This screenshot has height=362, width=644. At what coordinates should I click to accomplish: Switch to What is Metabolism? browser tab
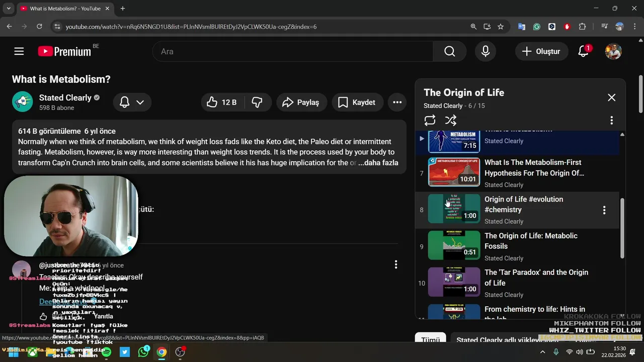(x=65, y=9)
